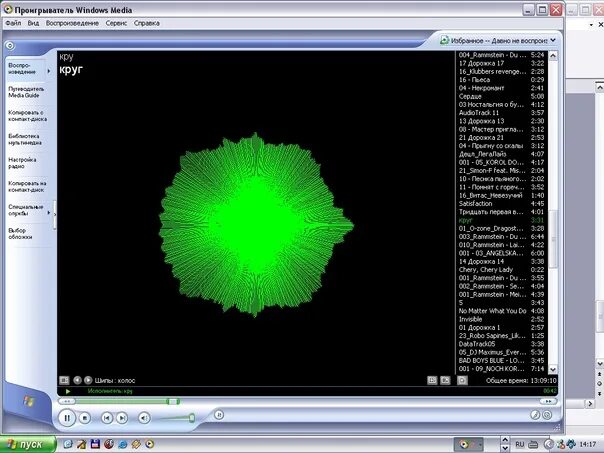604x453 pixels.
Task: Click the middle view button beside Общее время
Action: [445, 380]
